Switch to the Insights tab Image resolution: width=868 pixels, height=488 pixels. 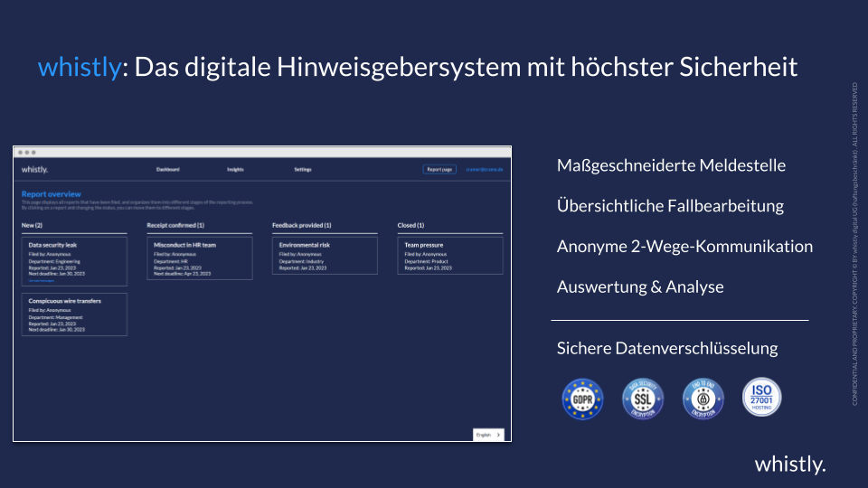pos(235,169)
